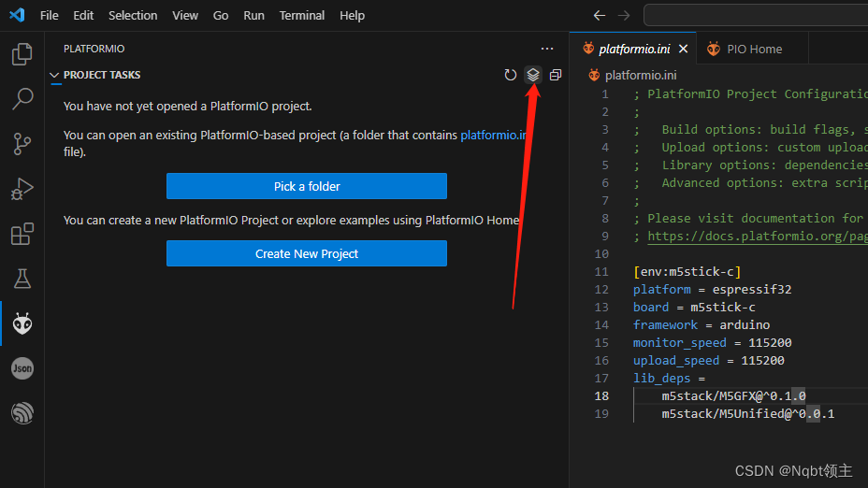The width and height of the screenshot is (868, 488).
Task: Open the Explorer view in activity bar
Action: point(22,54)
